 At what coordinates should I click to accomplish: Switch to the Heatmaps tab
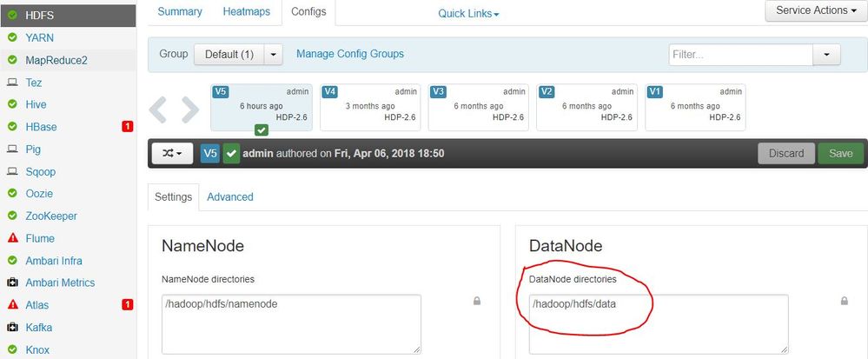click(x=246, y=11)
